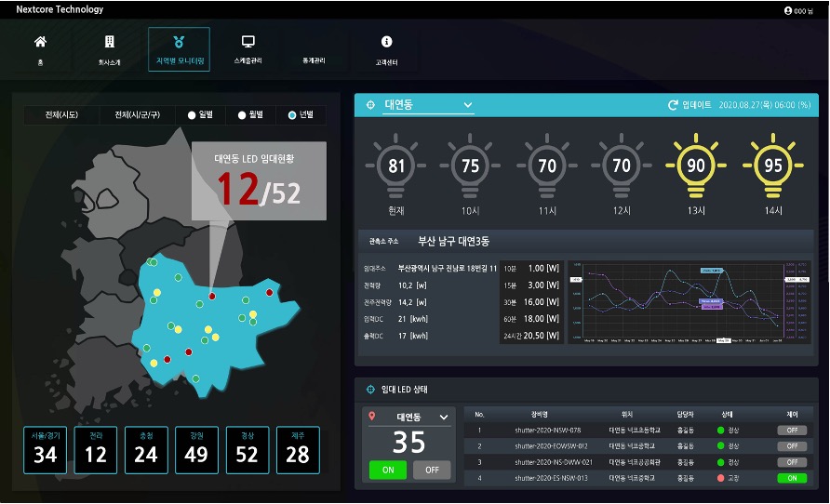
Task: Open the 스케줄관리 menu label
Action: [x=248, y=60]
